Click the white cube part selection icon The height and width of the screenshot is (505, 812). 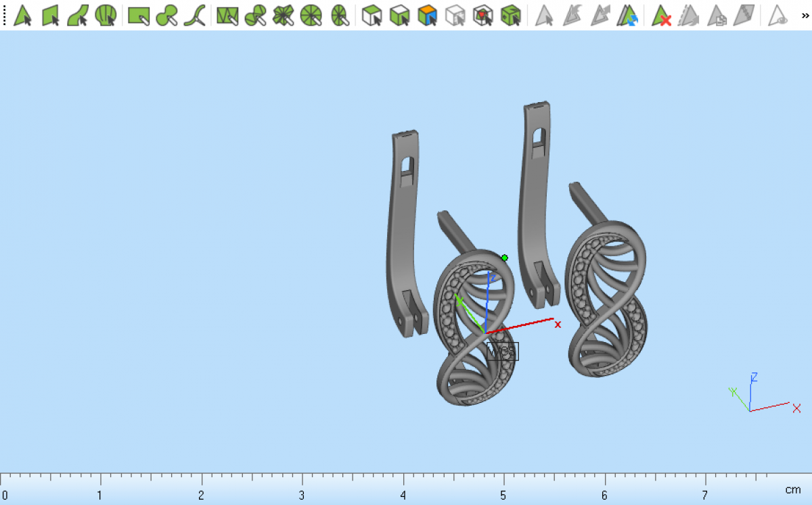pyautogui.click(x=371, y=15)
